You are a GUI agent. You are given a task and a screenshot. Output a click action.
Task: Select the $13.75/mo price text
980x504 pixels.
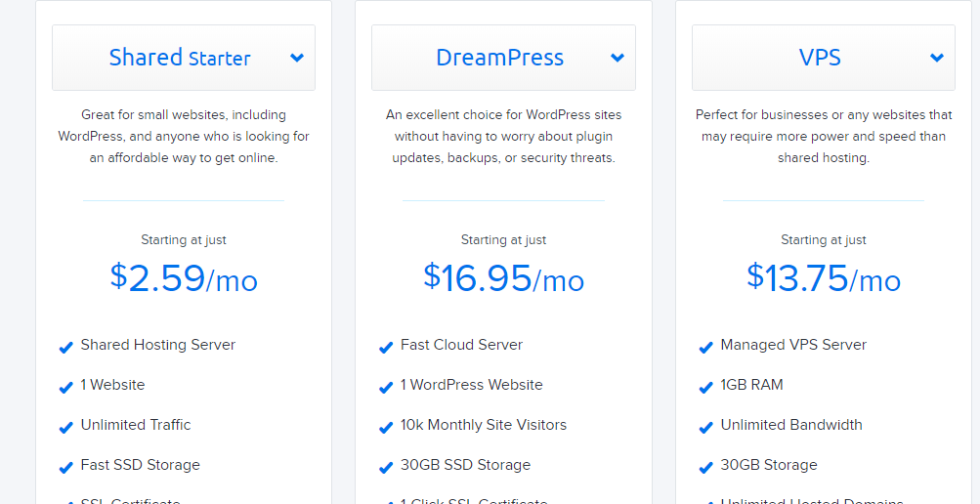pos(824,278)
